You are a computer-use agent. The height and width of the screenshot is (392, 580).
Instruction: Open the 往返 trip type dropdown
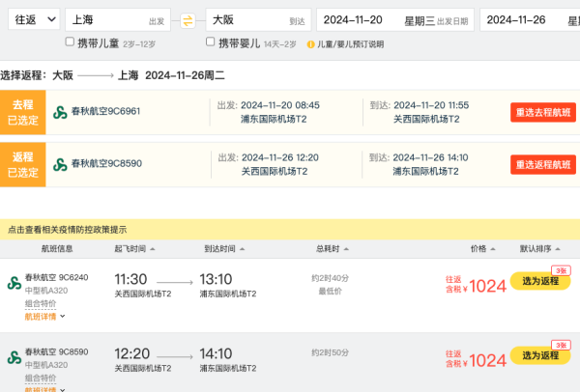coord(34,19)
